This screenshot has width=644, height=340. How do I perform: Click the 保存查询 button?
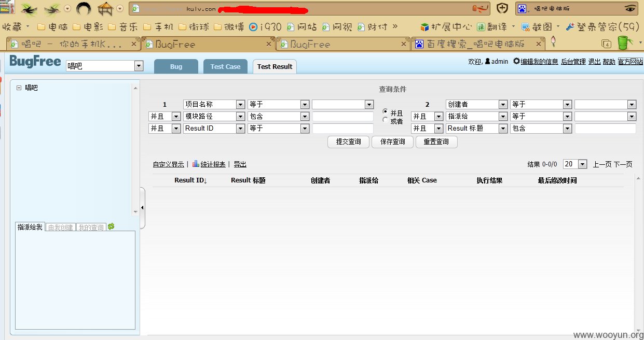(x=392, y=142)
